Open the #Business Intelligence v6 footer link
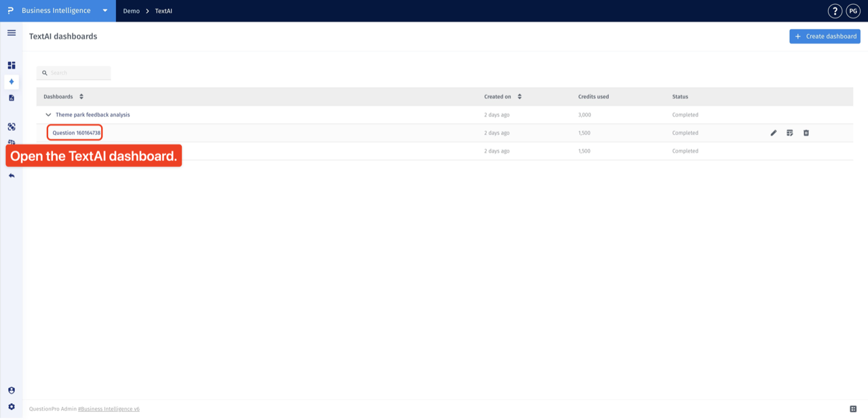The height and width of the screenshot is (420, 868). pos(108,409)
